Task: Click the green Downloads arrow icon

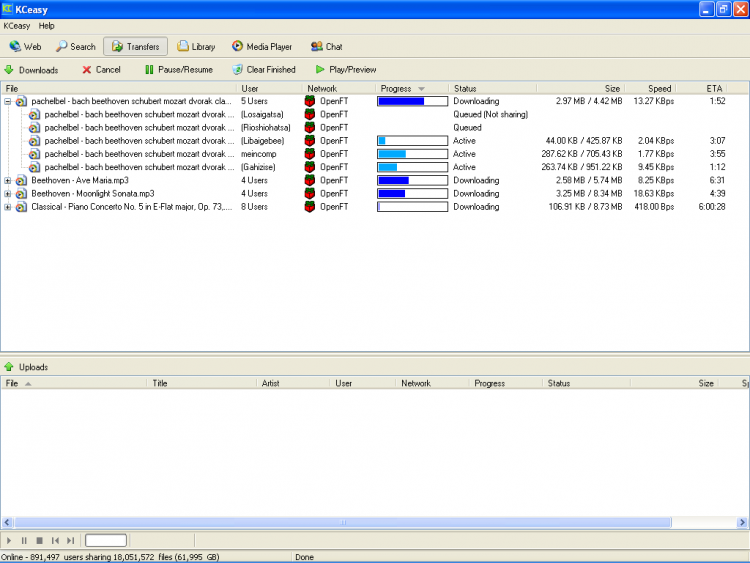Action: pyautogui.click(x=9, y=70)
